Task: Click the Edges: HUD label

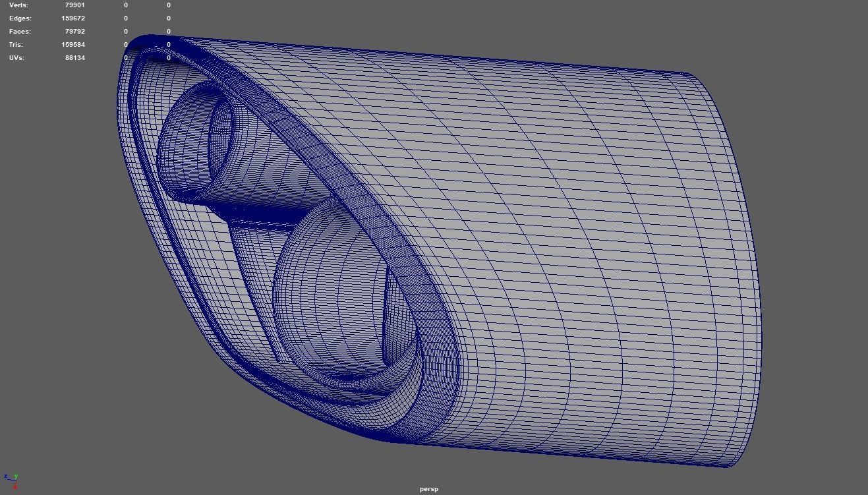Action: (20, 18)
